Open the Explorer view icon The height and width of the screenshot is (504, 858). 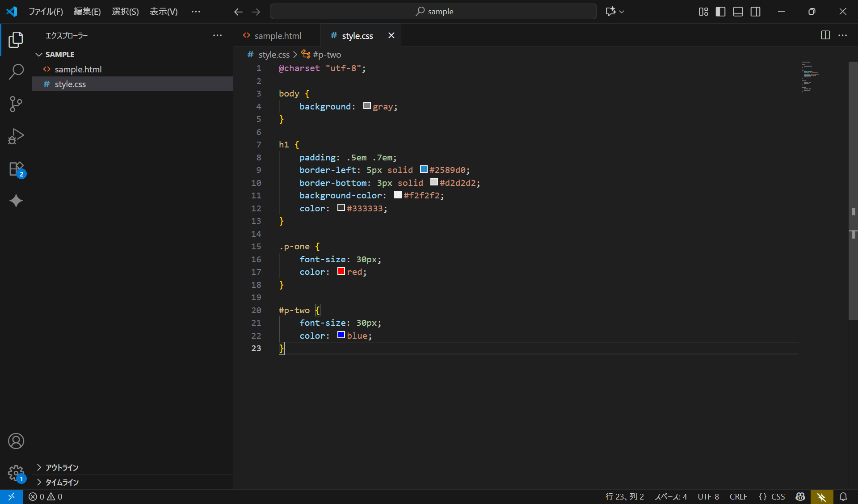(x=16, y=39)
